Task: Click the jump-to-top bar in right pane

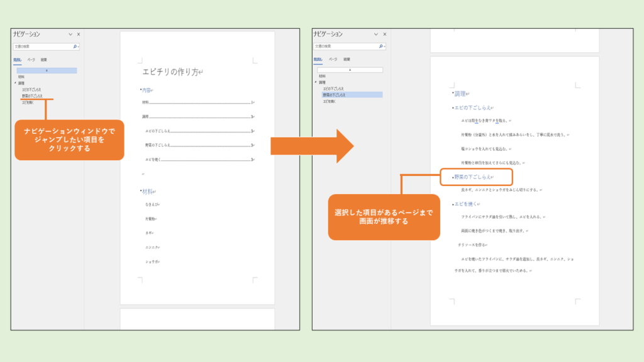Action: pyautogui.click(x=350, y=70)
